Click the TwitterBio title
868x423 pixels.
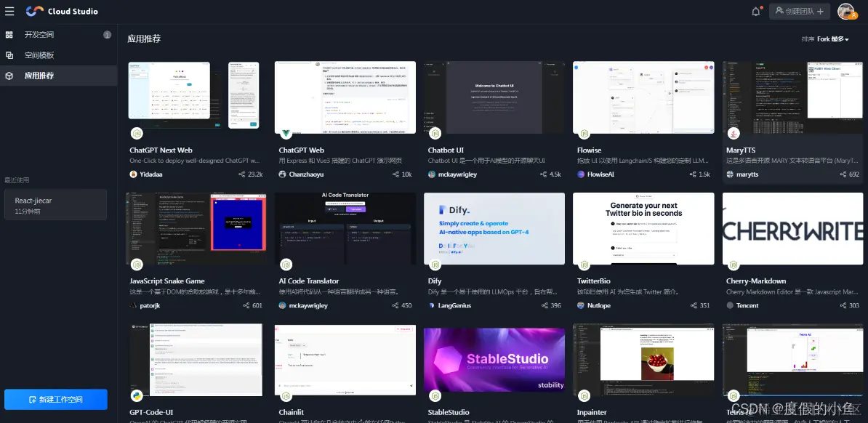(x=593, y=281)
